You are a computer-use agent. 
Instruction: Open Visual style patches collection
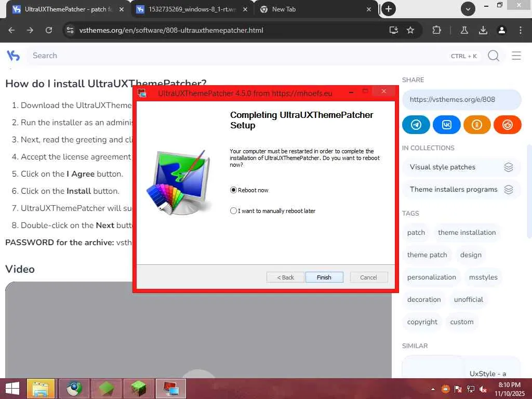coord(461,167)
